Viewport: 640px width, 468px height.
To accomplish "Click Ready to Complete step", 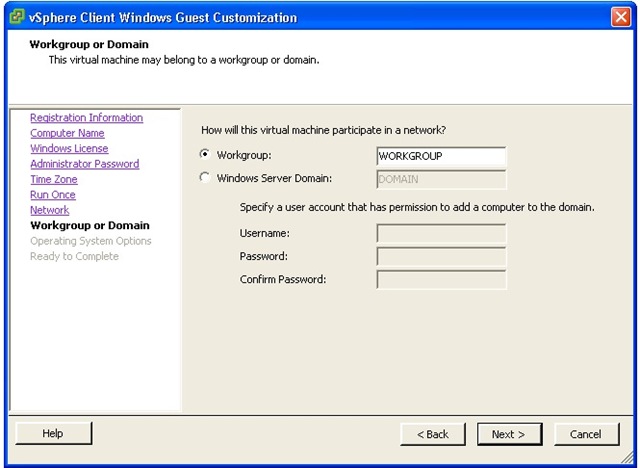I will [74, 256].
